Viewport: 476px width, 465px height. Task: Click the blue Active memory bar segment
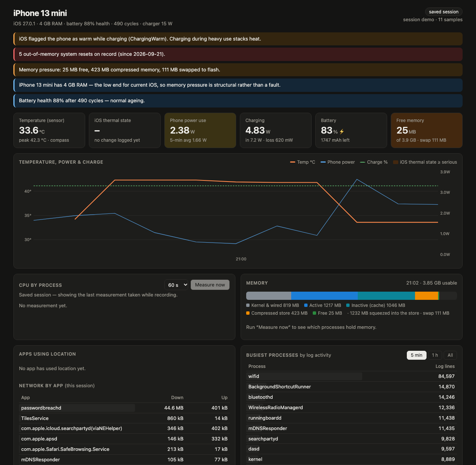pyautogui.click(x=324, y=296)
